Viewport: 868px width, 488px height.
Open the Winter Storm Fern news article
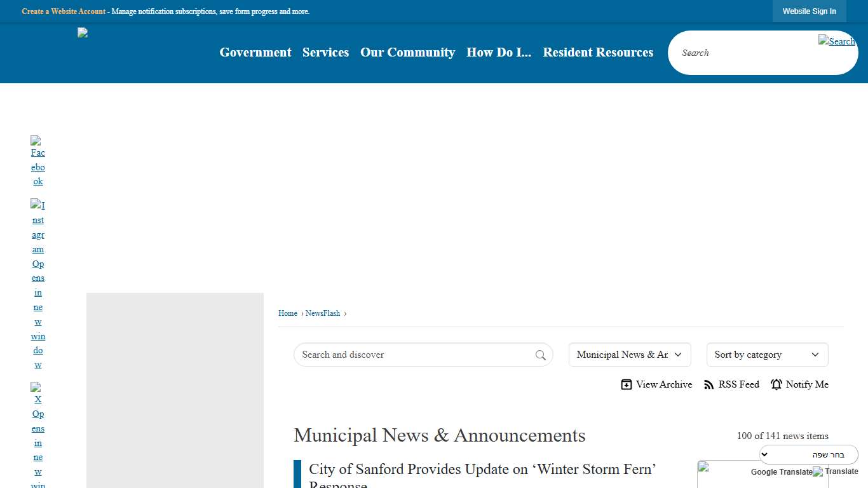click(482, 469)
